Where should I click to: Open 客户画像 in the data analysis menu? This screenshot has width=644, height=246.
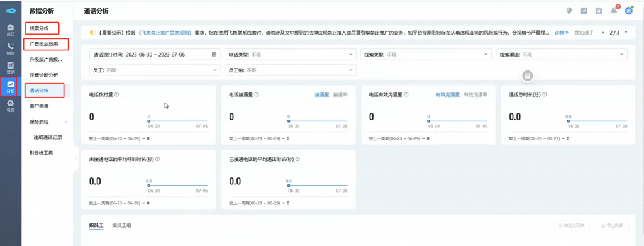(40, 106)
